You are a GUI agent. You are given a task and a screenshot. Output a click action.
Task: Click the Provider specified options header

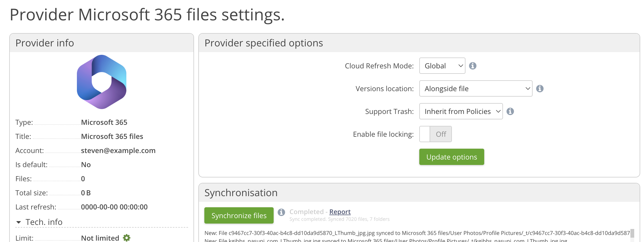264,43
